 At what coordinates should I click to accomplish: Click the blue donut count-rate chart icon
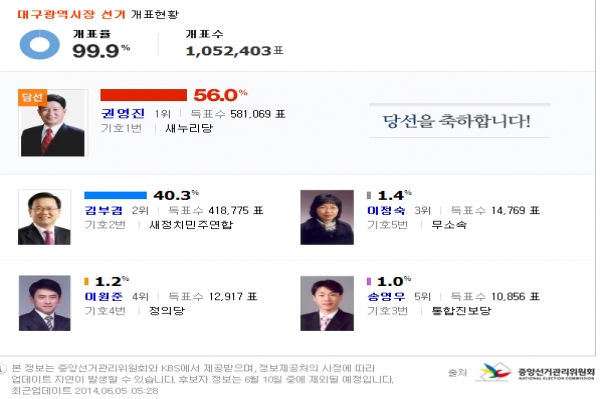(x=39, y=44)
